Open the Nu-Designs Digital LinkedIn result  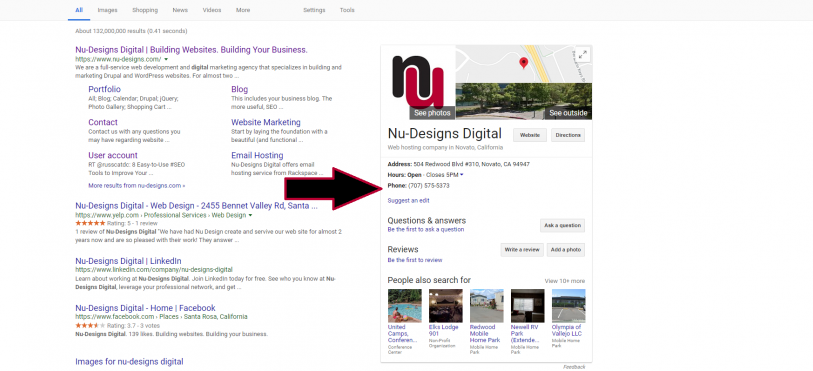[128, 261]
